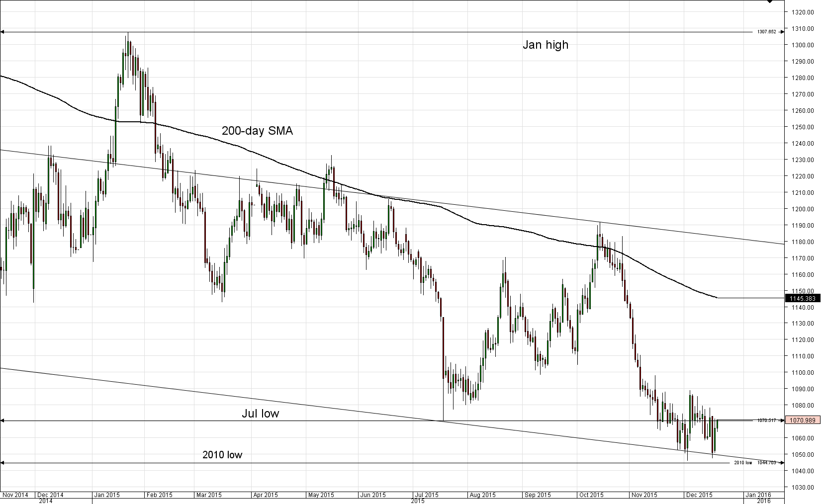The height and width of the screenshot is (504, 821).
Task: Click 'Nov 2015' on the time axis
Action: [644, 495]
